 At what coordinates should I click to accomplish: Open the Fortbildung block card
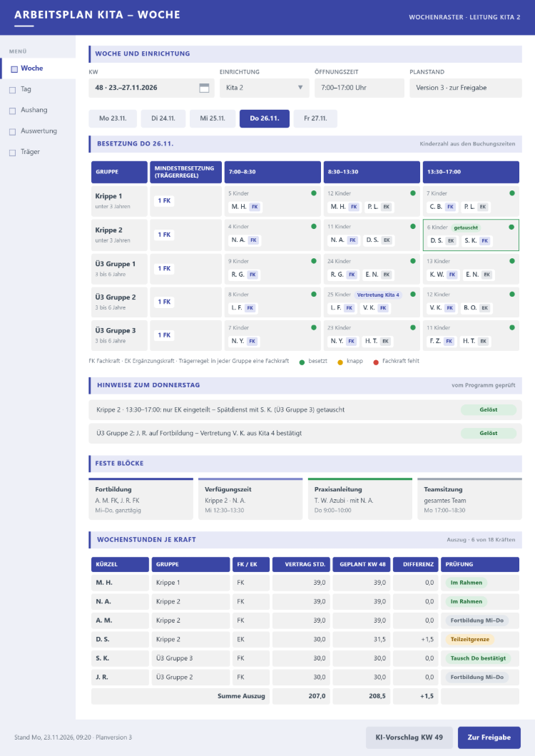click(x=141, y=499)
